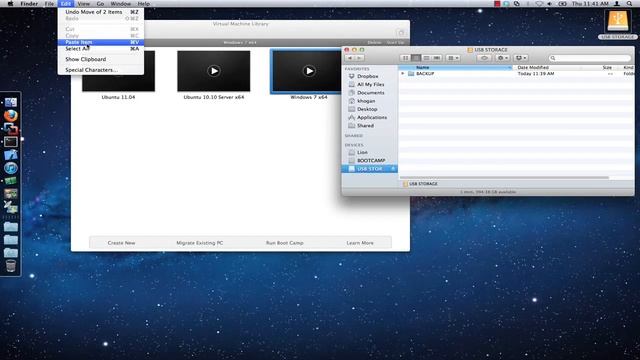Open All My Files in sidebar
640x360 pixels.
(370, 84)
